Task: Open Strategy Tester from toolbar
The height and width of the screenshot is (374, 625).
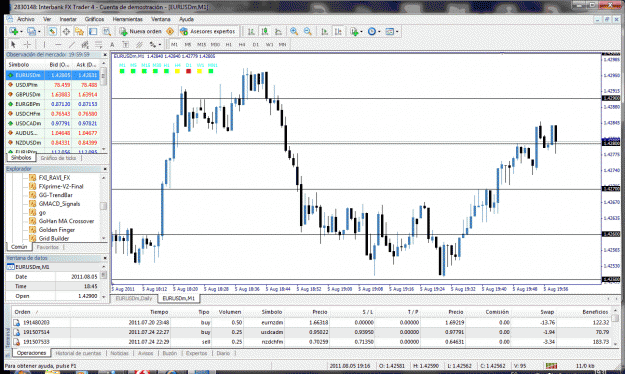Action: click(x=106, y=31)
